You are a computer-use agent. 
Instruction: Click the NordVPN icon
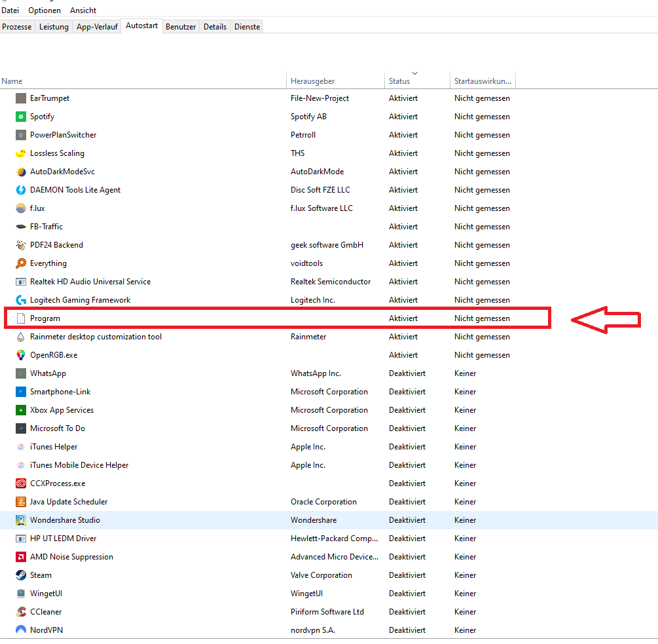[20, 630]
